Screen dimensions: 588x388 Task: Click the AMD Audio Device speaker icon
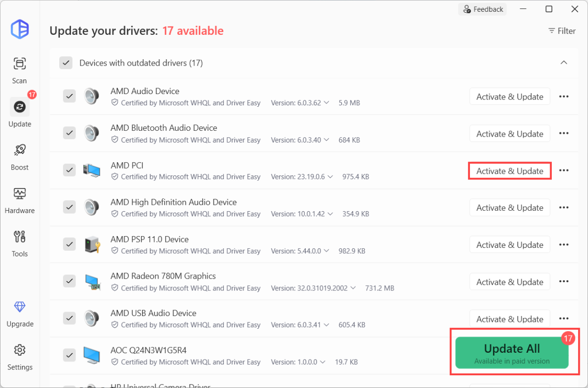click(92, 96)
